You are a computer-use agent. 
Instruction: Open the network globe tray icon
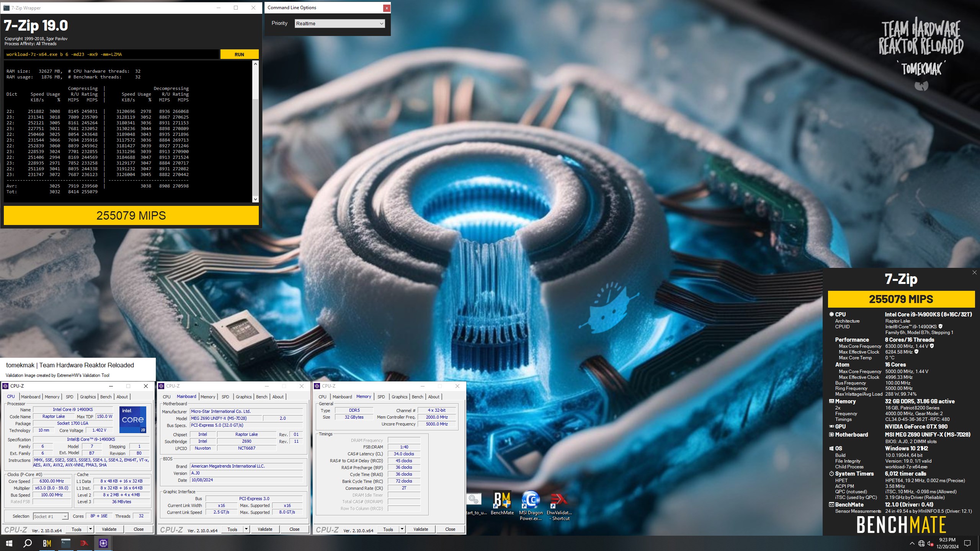coord(921,543)
